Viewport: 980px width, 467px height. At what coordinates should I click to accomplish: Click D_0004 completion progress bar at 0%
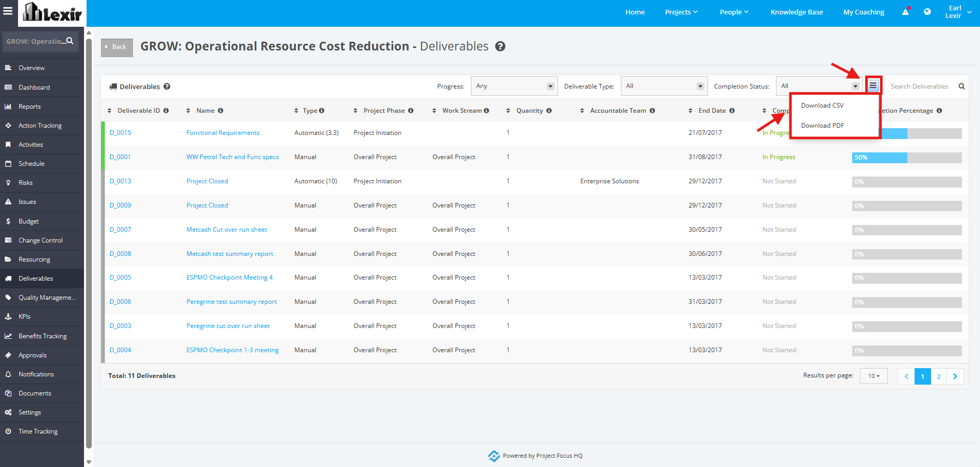(907, 351)
